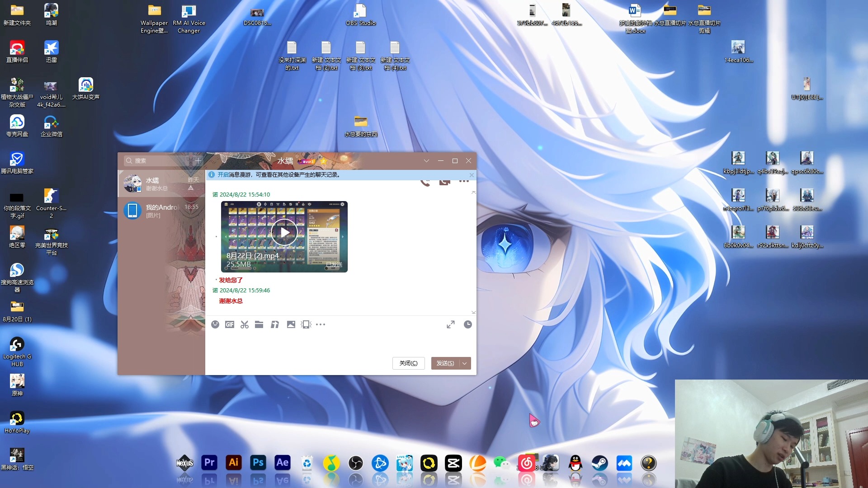The width and height of the screenshot is (868, 488).
Task: Click the window shake phone icon
Action: [306, 324]
